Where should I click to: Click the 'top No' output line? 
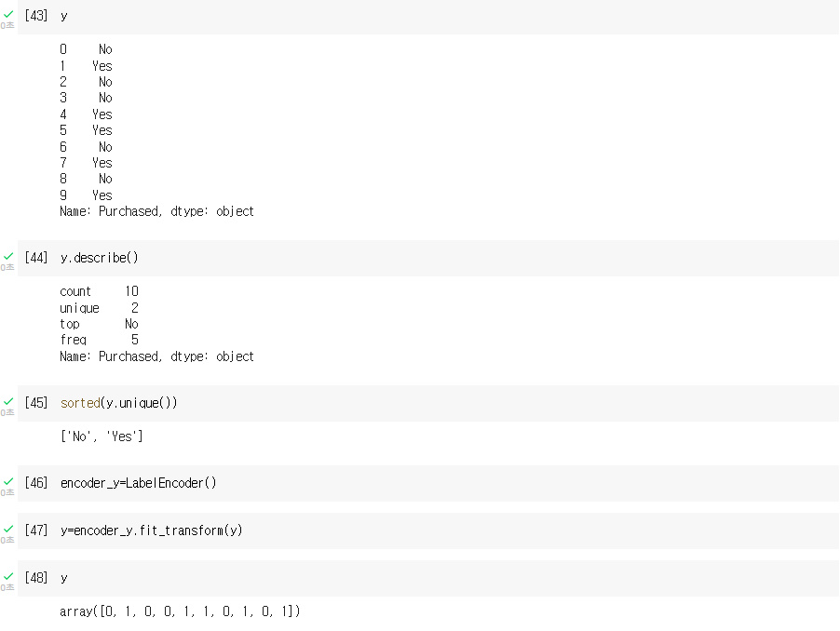click(99, 324)
